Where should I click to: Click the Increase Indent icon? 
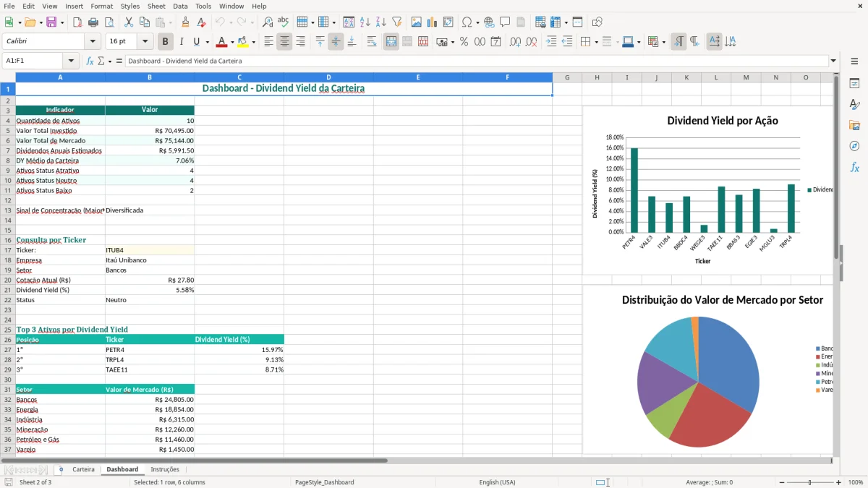click(551, 42)
